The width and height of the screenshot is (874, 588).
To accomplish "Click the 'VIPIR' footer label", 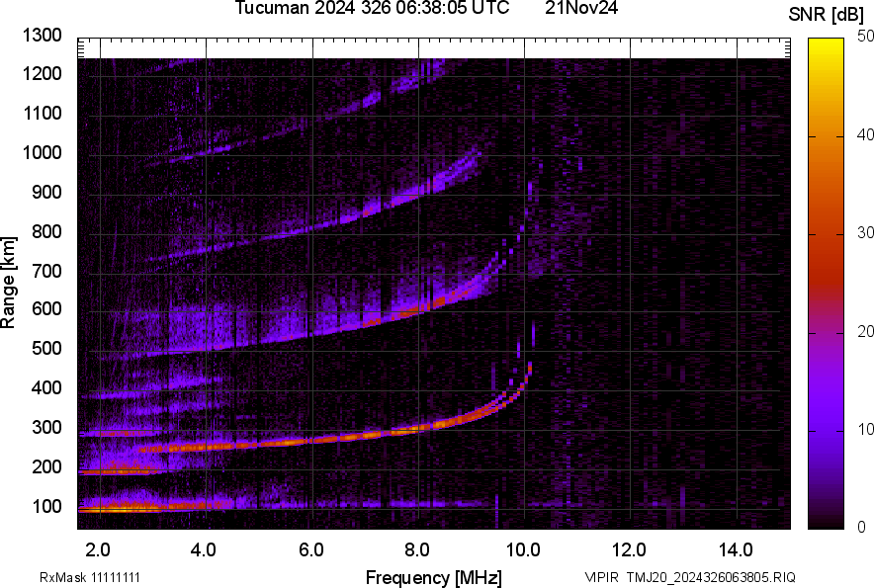I will coord(601,577).
